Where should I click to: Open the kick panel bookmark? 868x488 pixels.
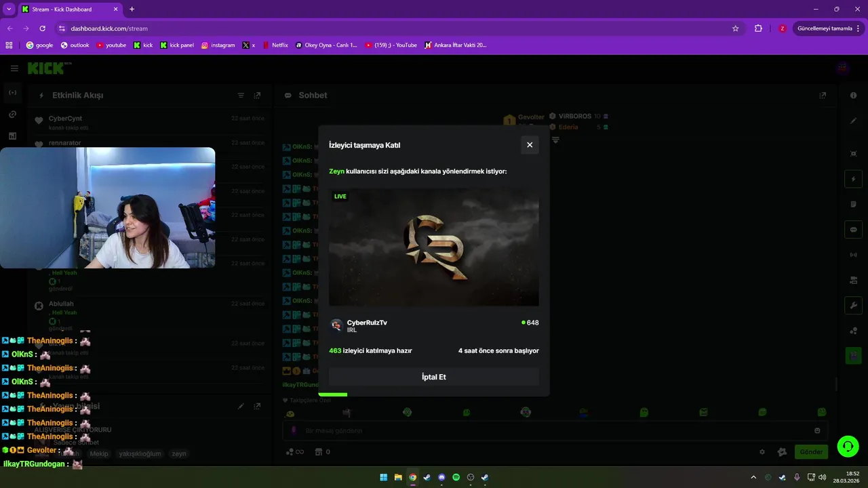[176, 45]
